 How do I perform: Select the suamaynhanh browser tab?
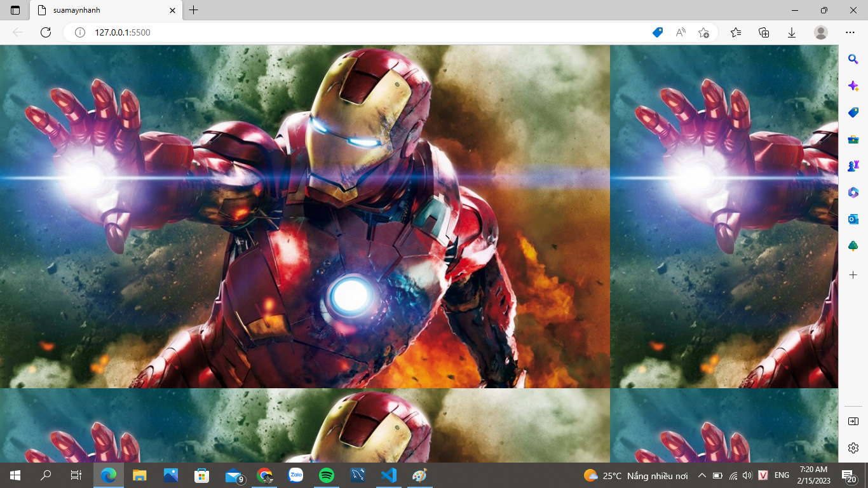click(106, 10)
